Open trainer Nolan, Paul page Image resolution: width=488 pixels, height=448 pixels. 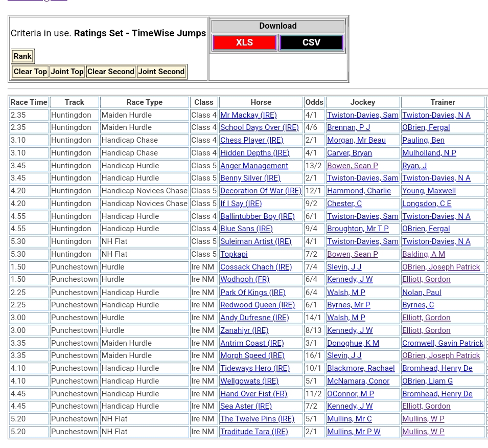(x=421, y=293)
